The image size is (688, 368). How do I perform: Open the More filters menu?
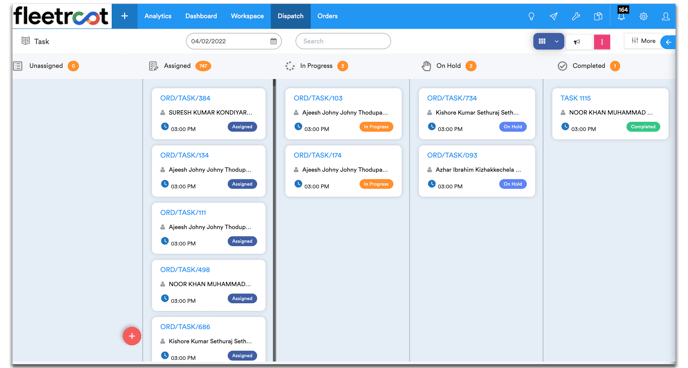643,41
